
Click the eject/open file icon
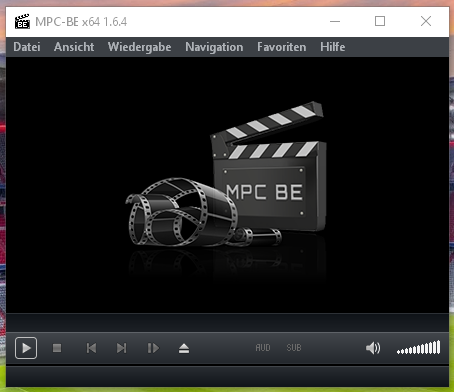point(184,348)
